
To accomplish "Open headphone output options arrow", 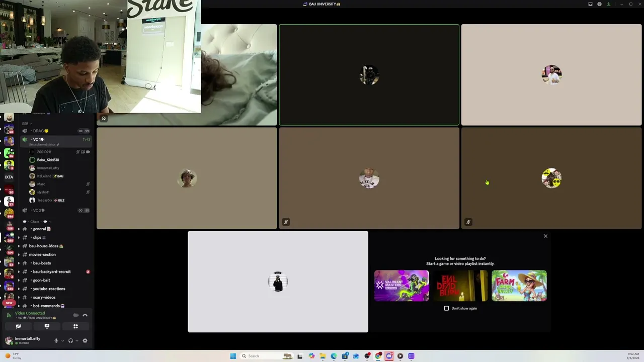I will [x=77, y=340].
